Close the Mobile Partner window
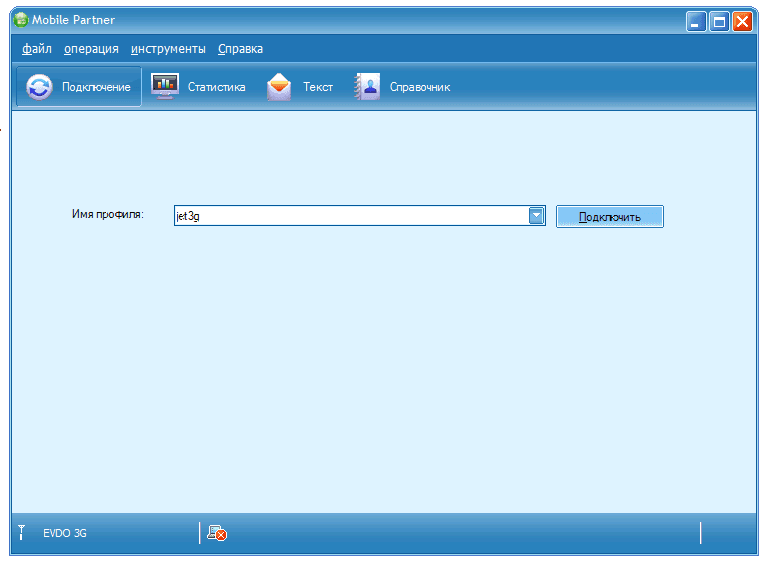This screenshot has width=768, height=565. point(743,22)
